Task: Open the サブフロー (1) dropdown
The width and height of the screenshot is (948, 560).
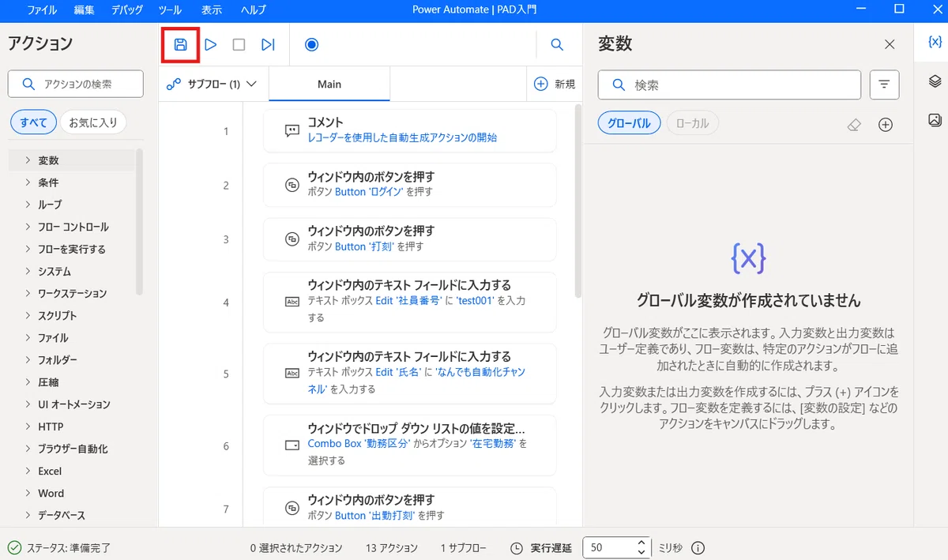Action: pyautogui.click(x=213, y=84)
